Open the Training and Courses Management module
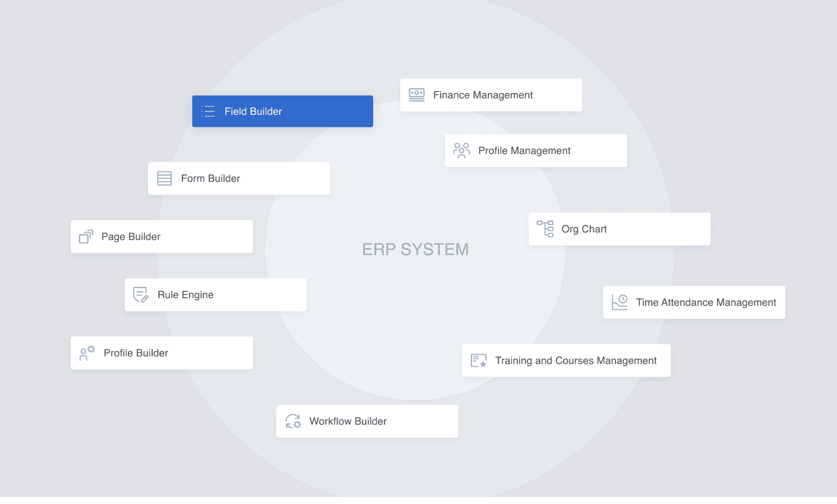 (x=566, y=361)
